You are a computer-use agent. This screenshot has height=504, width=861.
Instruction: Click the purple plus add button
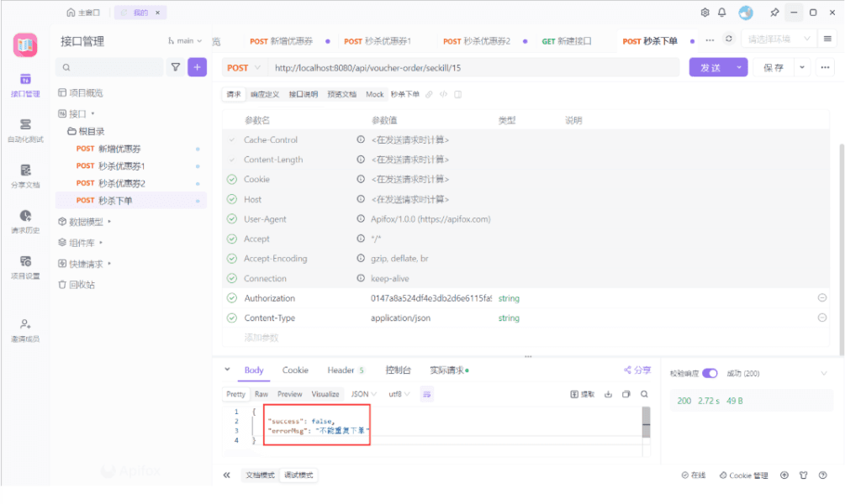pos(198,67)
